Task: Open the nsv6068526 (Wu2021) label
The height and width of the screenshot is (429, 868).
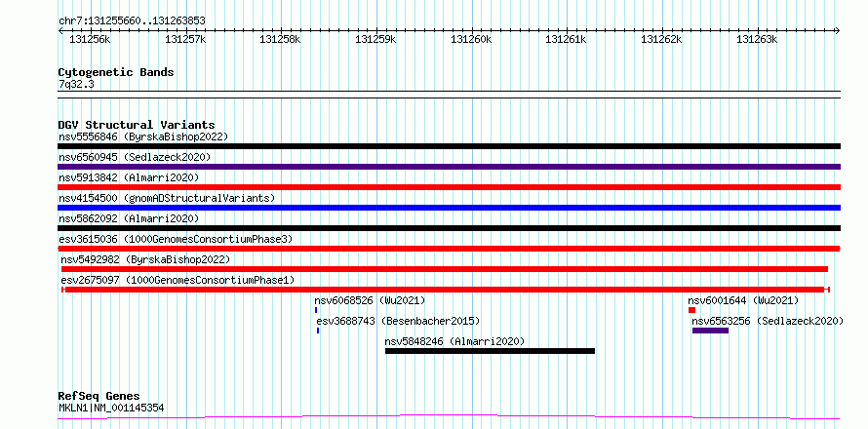Action: coord(370,300)
